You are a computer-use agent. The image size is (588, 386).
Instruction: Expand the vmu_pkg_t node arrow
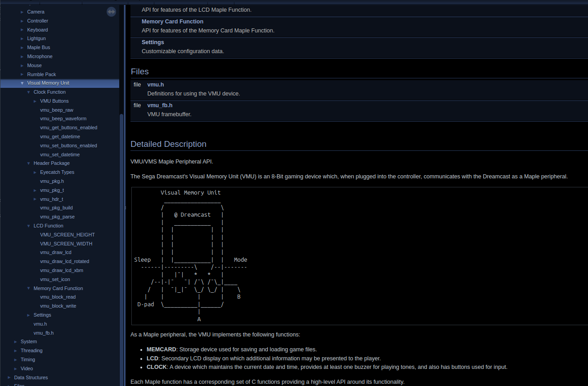pyautogui.click(x=35, y=190)
